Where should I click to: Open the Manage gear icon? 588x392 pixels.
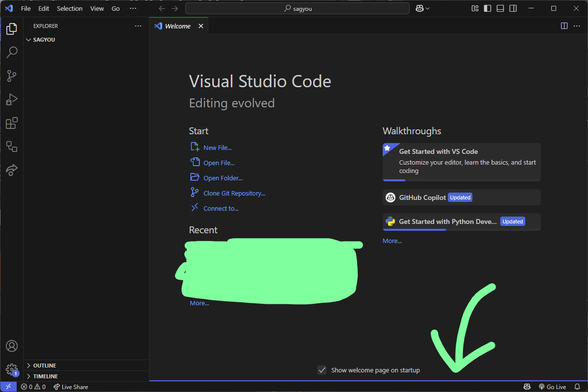pyautogui.click(x=12, y=369)
